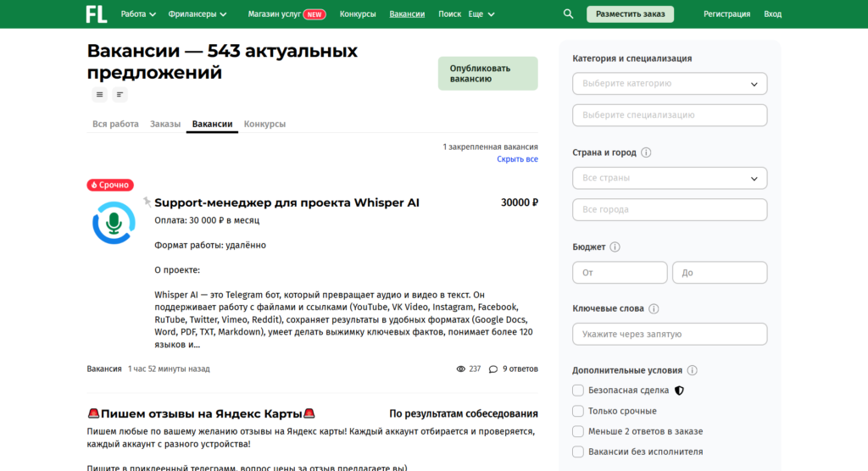Switch to the Заказы tab
Viewport: 868px width, 471px height.
(x=165, y=124)
